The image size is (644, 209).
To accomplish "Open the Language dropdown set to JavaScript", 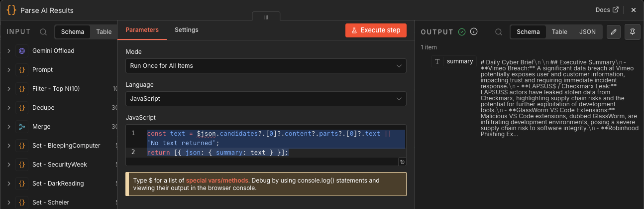I will click(266, 99).
